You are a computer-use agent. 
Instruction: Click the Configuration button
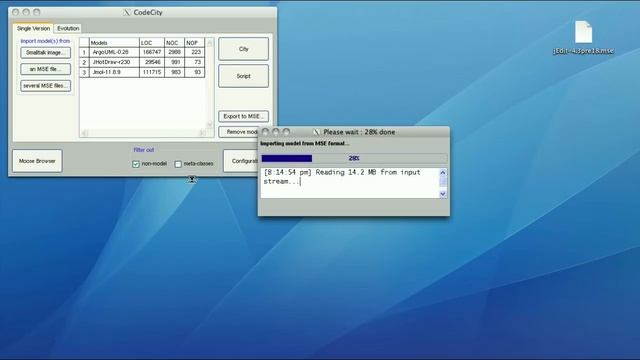241,161
